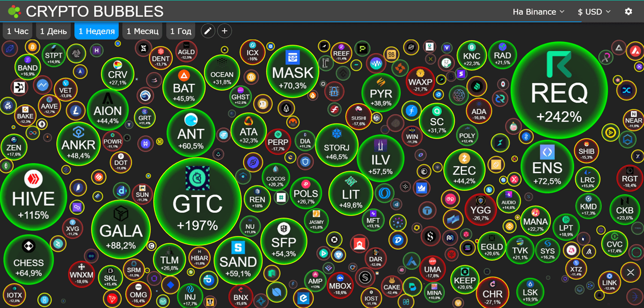Click the GALA coin bubble
Image resolution: width=644 pixels, height=308 pixels.
pyautogui.click(x=121, y=226)
